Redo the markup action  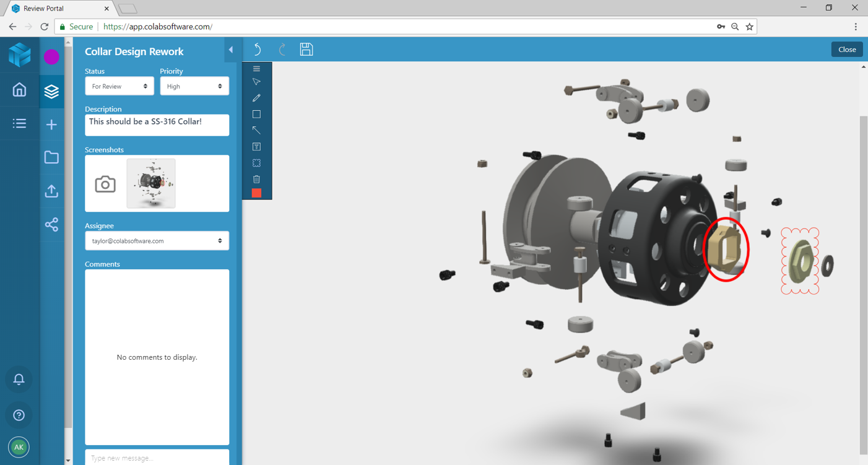(x=282, y=50)
